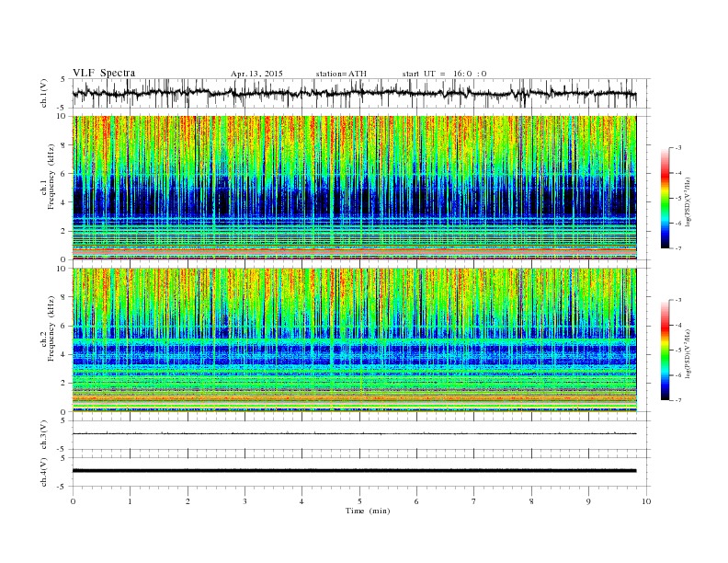Click the 'ch.3(V)' axis label
The width and height of the screenshot is (728, 563).
pos(44,435)
